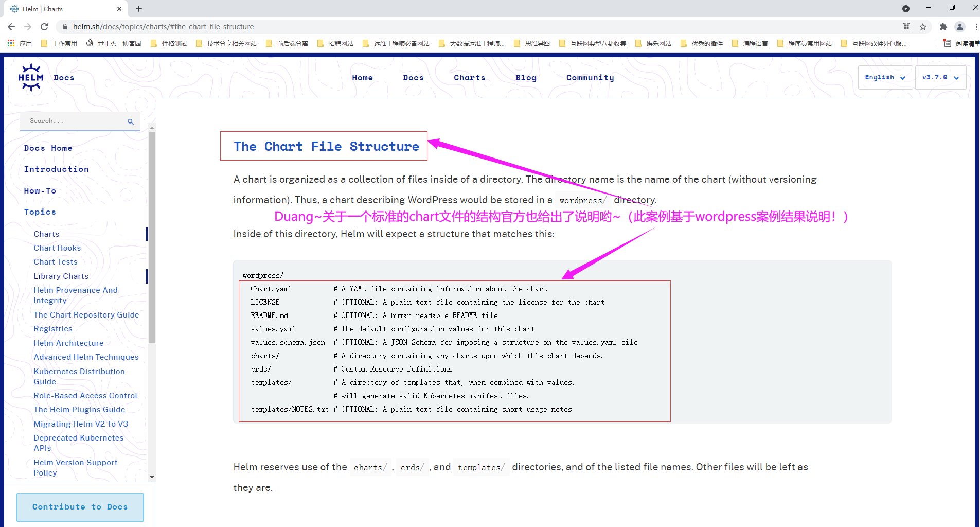The width and height of the screenshot is (980, 527).
Task: Open the 工作常用 bookmarks folder
Action: tap(59, 44)
